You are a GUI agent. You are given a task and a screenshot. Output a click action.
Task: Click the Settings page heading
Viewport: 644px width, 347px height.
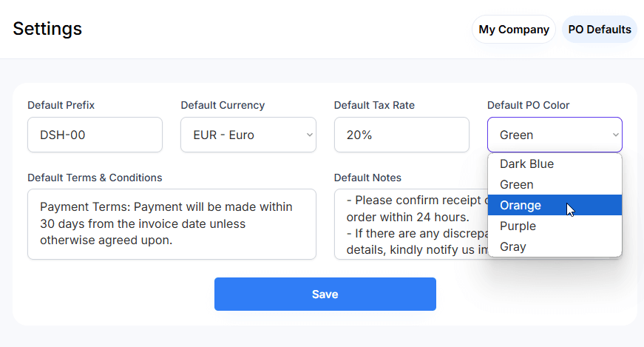point(47,29)
